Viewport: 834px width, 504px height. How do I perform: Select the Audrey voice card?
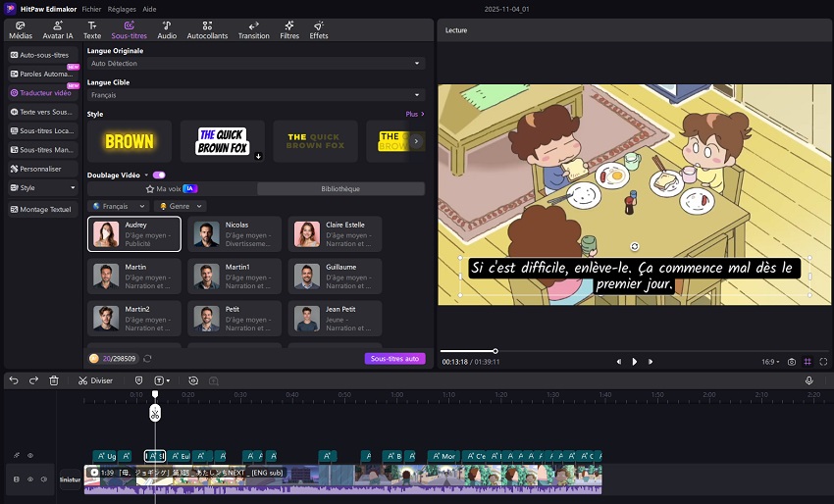[134, 234]
